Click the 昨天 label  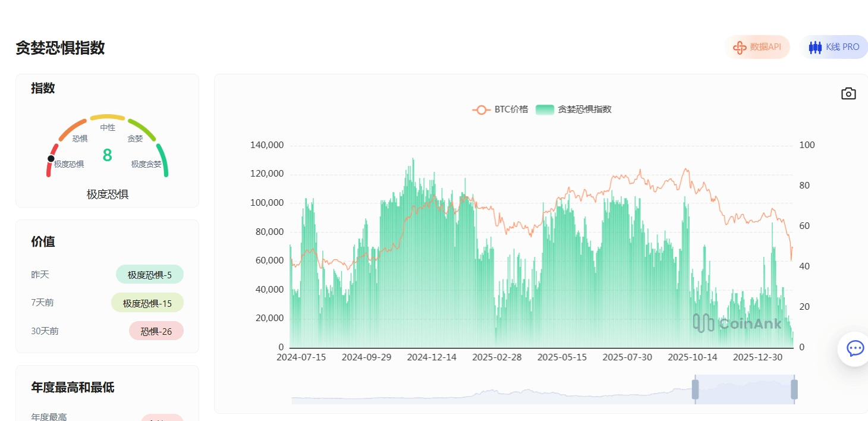(40, 275)
